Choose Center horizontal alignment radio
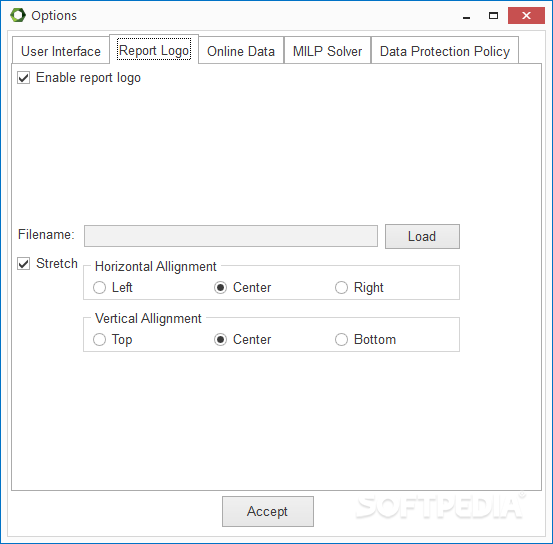 click(220, 287)
